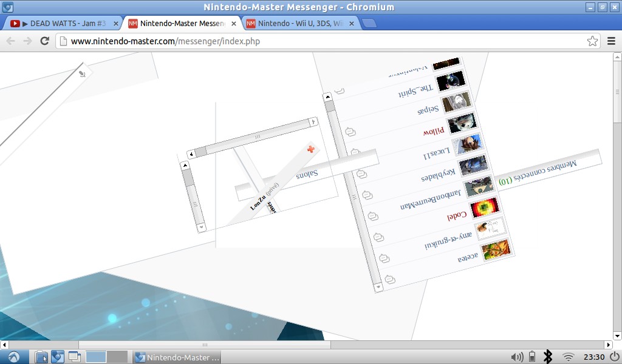The image size is (622, 364).
Task: Close the Nintendo-Master Messenger tab
Action: tap(234, 24)
